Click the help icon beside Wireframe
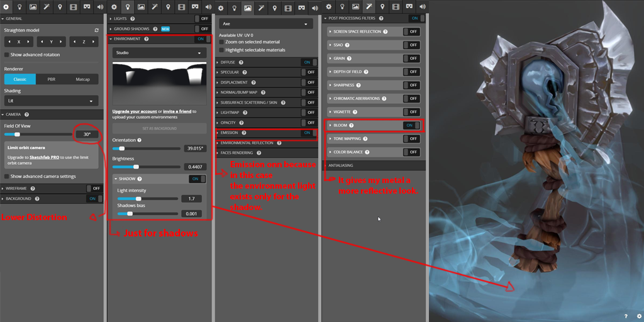 tap(32, 188)
